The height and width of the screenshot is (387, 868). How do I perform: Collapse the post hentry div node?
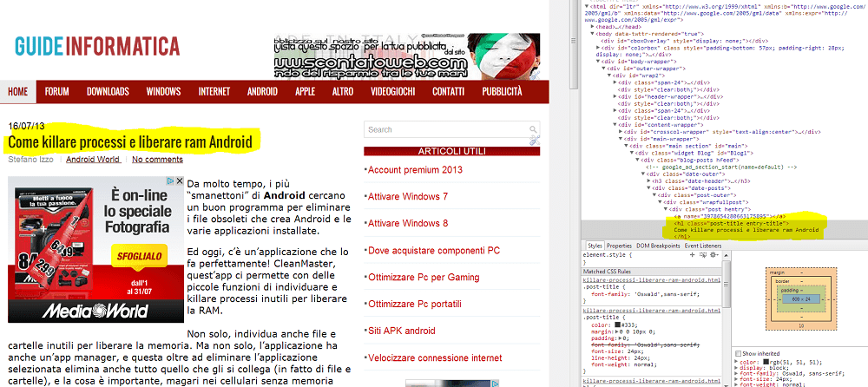pyautogui.click(x=665, y=209)
